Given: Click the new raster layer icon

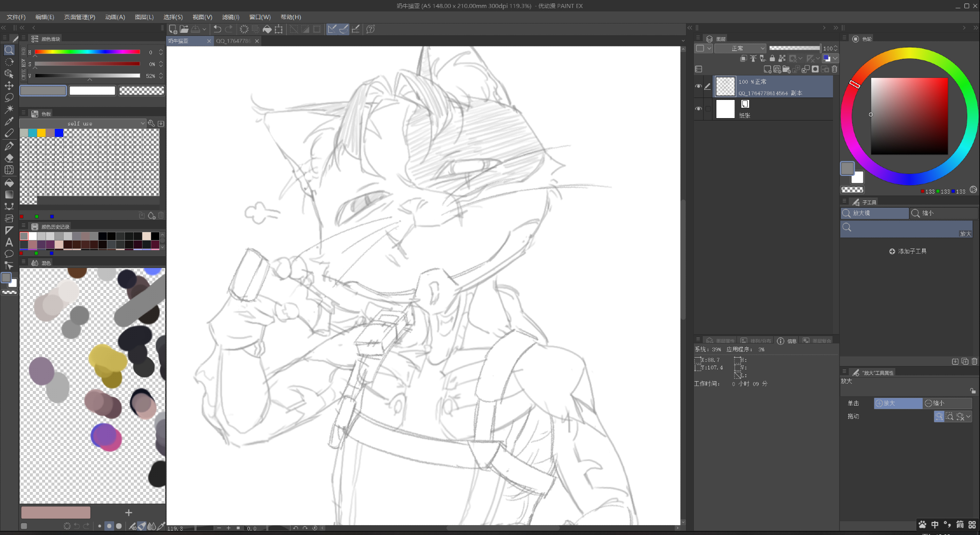Looking at the screenshot, I should [x=767, y=69].
